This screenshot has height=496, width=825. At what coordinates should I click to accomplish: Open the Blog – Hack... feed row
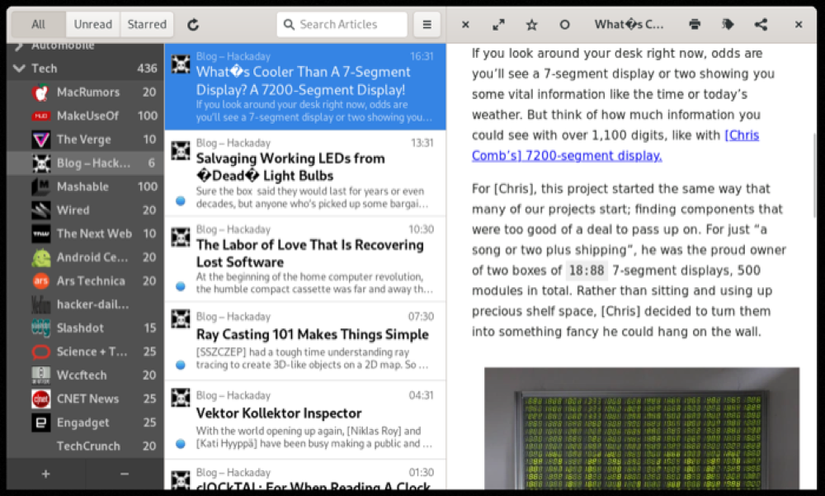(85, 163)
